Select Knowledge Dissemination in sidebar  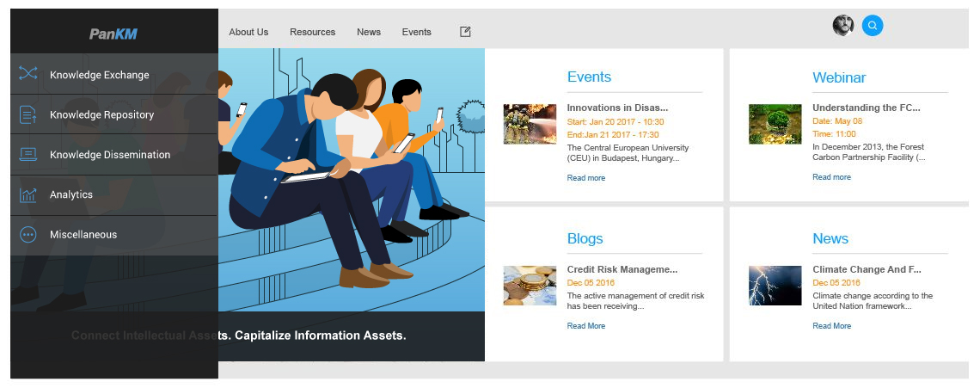114,155
